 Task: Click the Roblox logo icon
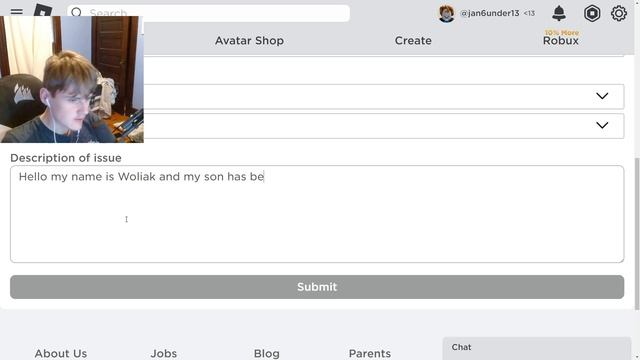(x=43, y=10)
